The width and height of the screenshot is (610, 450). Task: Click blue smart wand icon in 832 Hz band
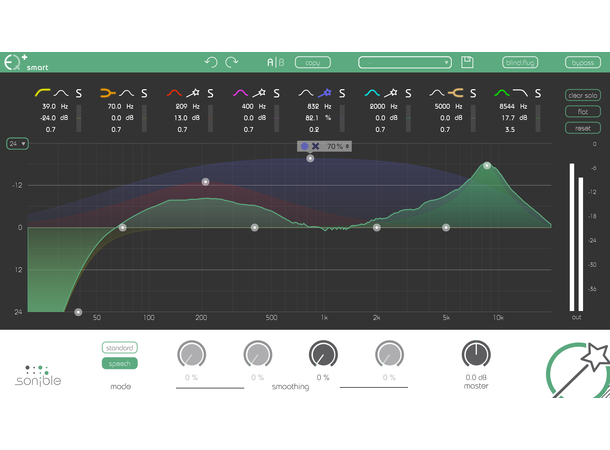point(324,93)
